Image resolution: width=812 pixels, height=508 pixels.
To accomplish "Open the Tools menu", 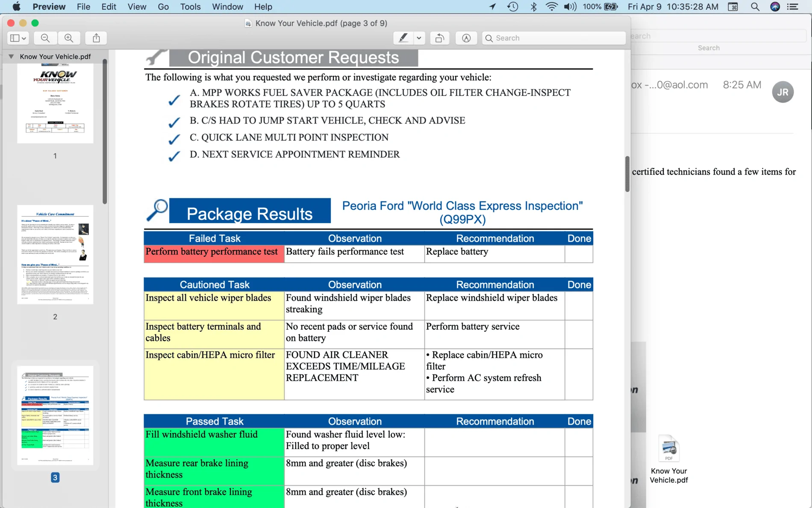I will tap(190, 6).
